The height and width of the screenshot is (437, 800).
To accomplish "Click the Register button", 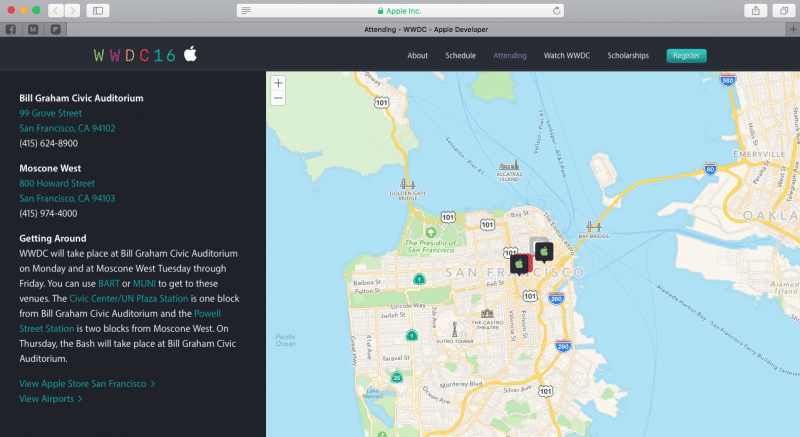I will click(686, 56).
